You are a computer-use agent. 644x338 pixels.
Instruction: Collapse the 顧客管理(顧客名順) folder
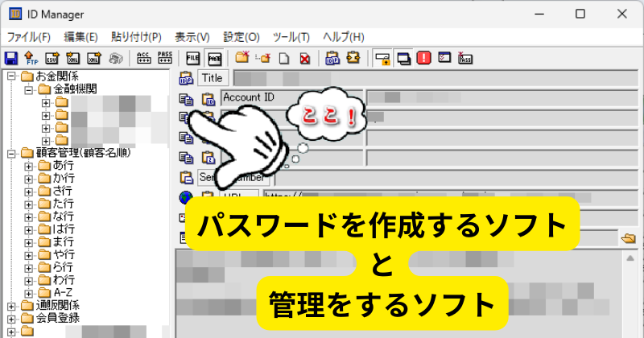click(x=11, y=154)
